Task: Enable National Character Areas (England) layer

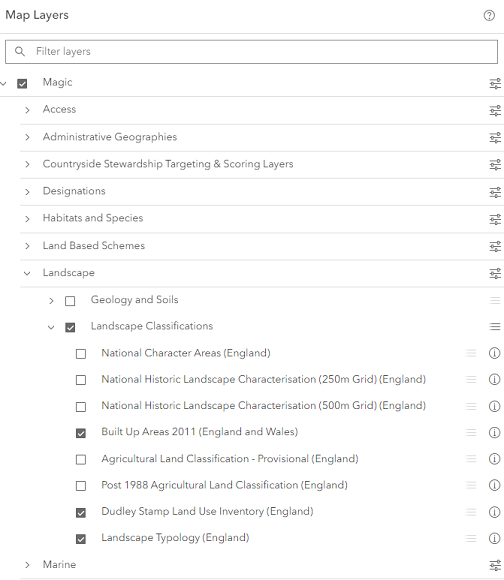Action: pos(81,354)
